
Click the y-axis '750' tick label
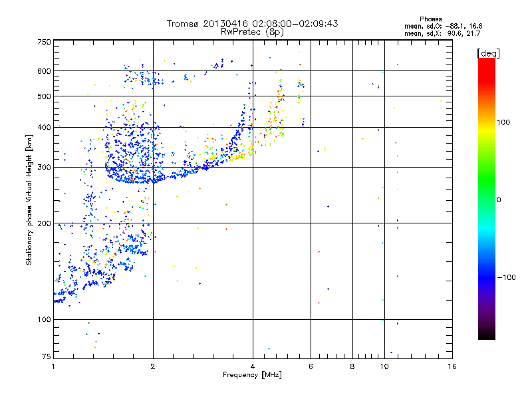tap(44, 42)
